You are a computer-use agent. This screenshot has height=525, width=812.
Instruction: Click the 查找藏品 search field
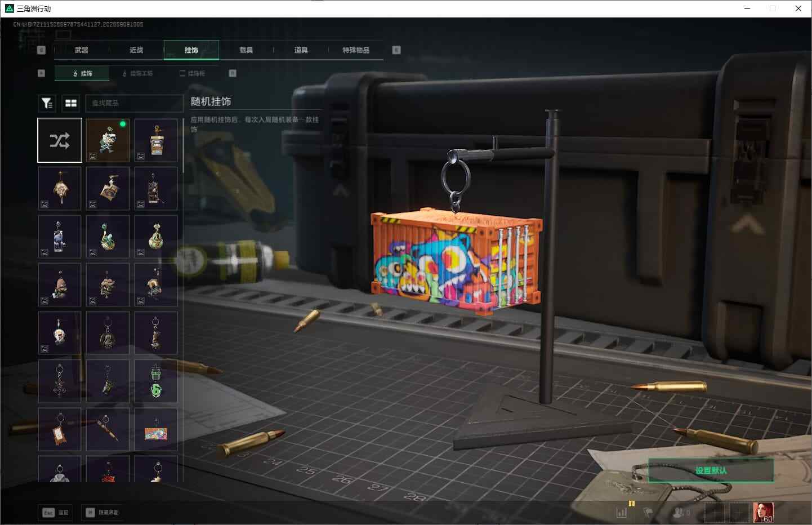(134, 103)
